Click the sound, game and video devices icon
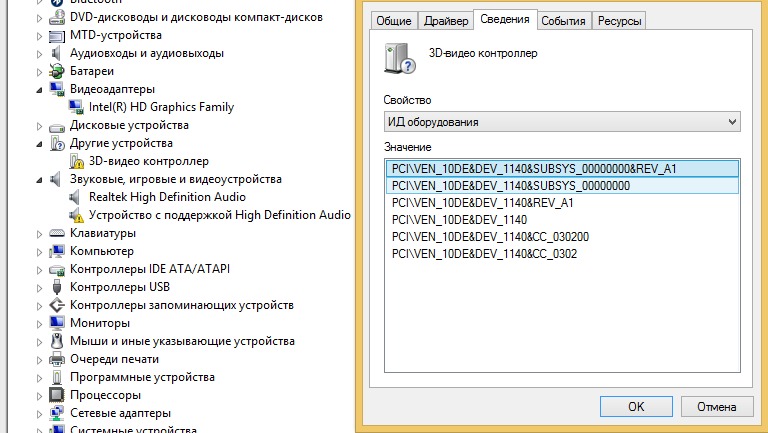The width and height of the screenshot is (768, 433). [56, 179]
